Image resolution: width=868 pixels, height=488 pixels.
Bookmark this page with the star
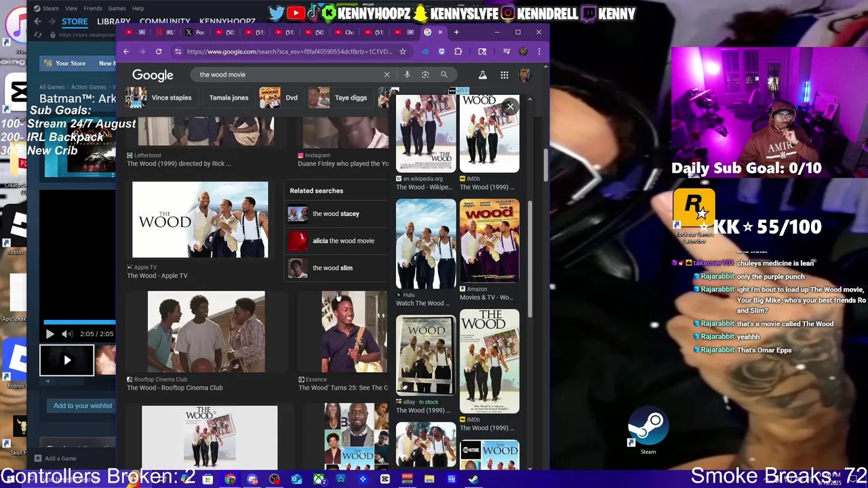click(403, 52)
